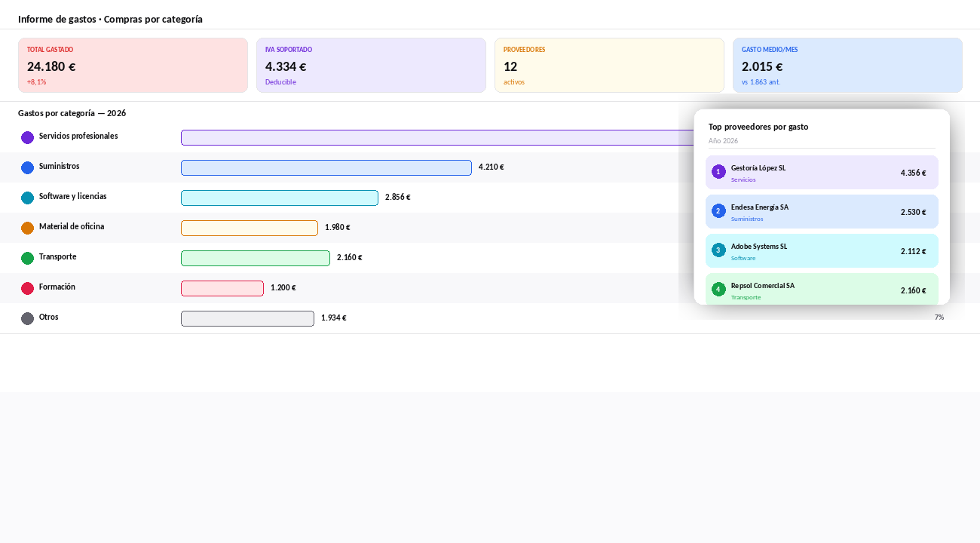Click the purple Servicios profesionales category dot

pyautogui.click(x=28, y=137)
